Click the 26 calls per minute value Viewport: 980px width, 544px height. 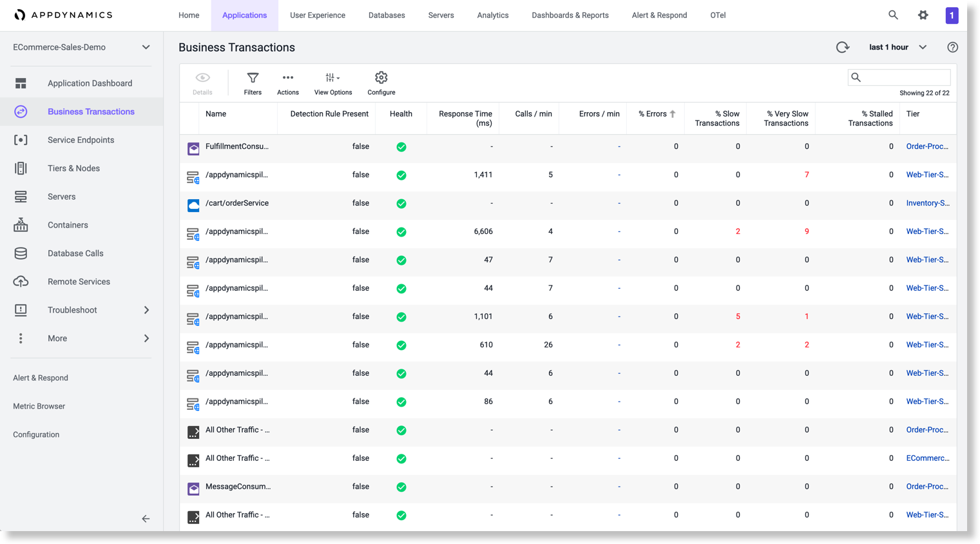548,345
